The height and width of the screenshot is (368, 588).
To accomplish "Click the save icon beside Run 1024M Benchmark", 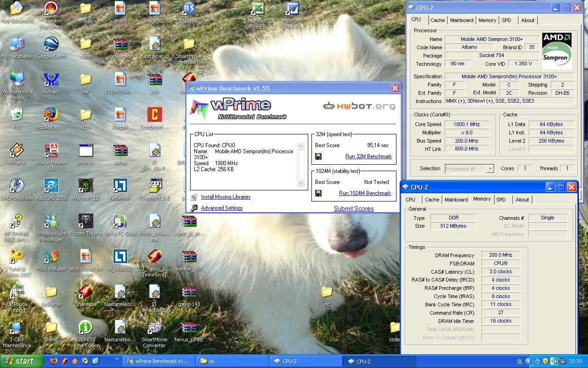I will point(318,193).
